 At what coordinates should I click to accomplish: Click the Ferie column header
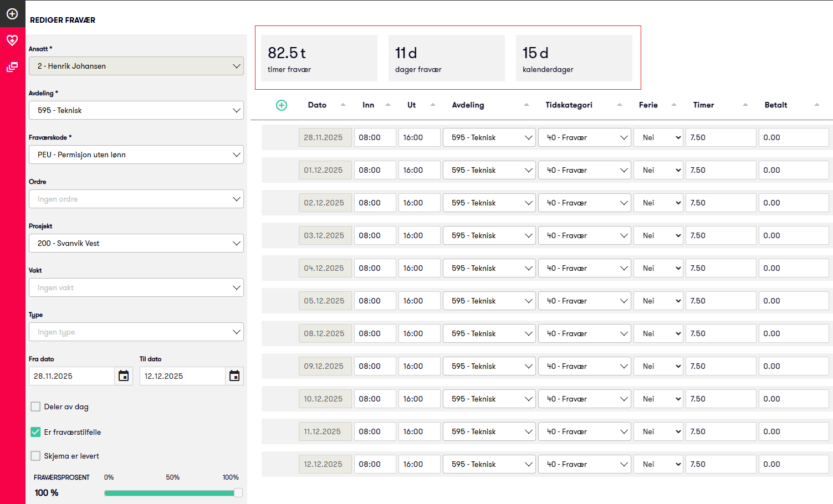[x=648, y=105]
